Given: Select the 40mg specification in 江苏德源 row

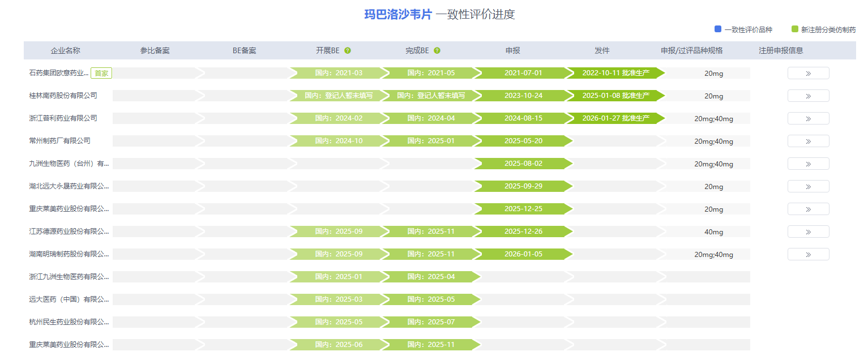Looking at the screenshot, I should tap(713, 232).
